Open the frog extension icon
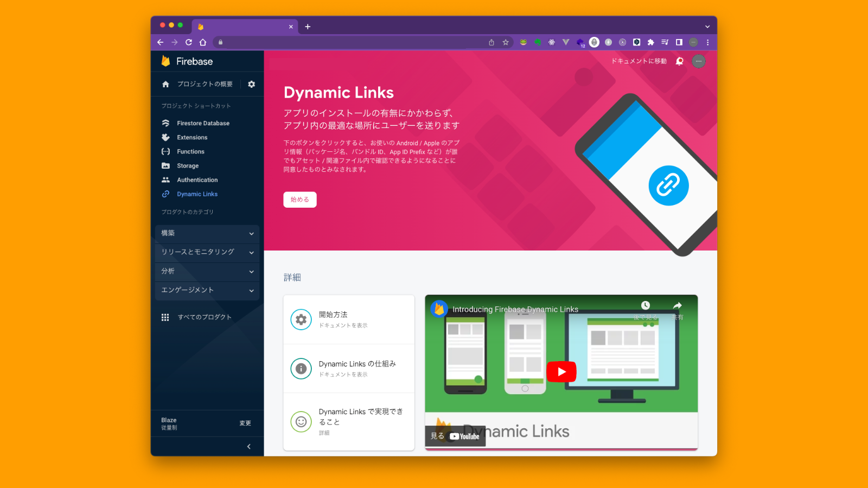This screenshot has height=488, width=868. point(524,42)
